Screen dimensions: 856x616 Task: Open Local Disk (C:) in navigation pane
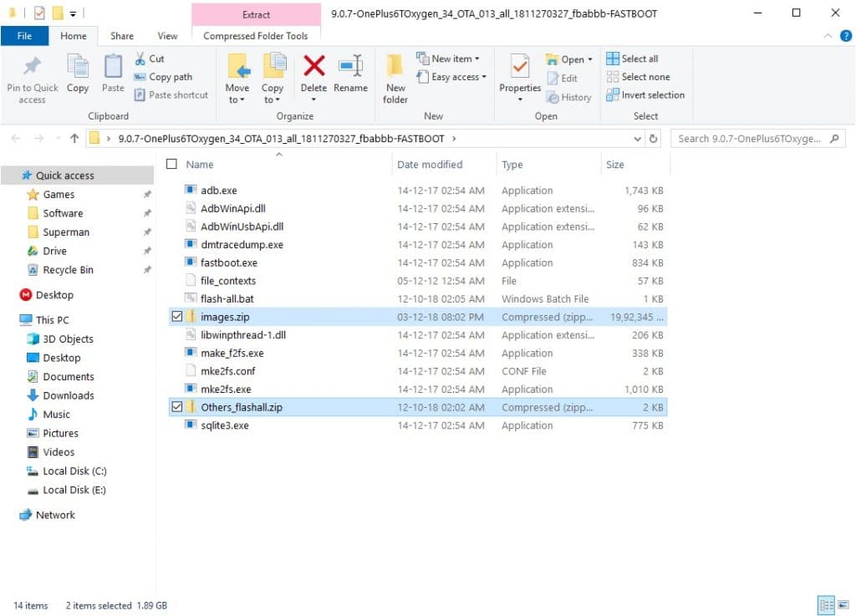tap(74, 471)
